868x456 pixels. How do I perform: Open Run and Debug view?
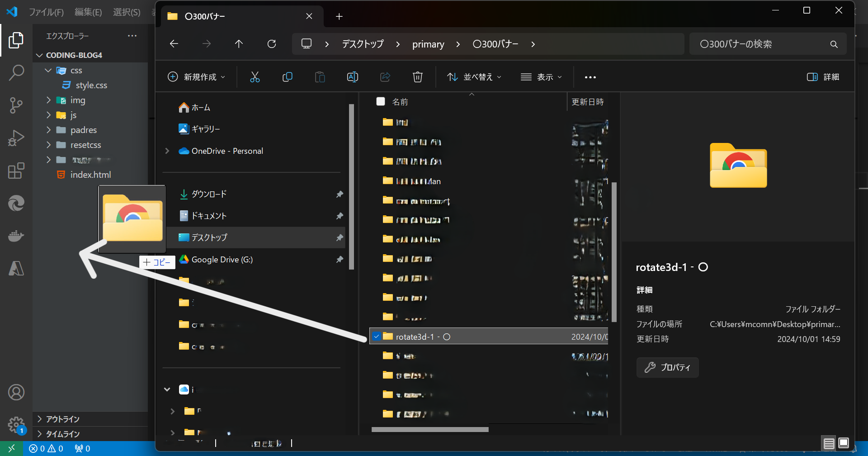[16, 138]
